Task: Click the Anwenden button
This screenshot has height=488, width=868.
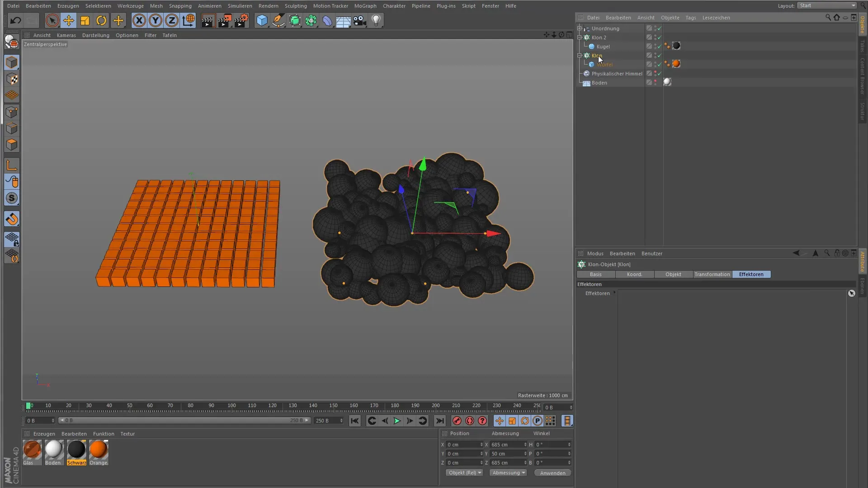Action: pyautogui.click(x=552, y=473)
